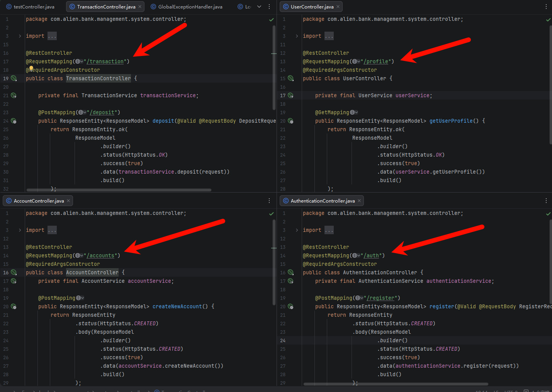This screenshot has width=552, height=392.
Task: Click bean gutter icon beside AccountController class
Action: (x=14, y=272)
